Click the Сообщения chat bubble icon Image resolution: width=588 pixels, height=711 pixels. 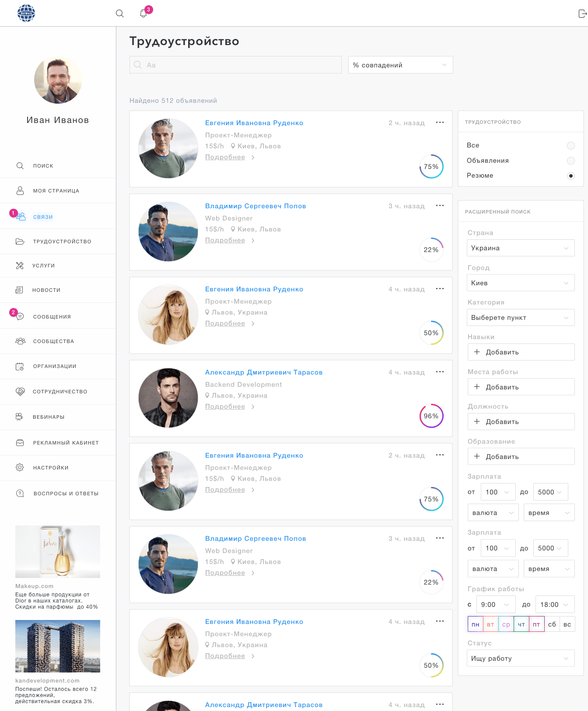[x=20, y=317]
